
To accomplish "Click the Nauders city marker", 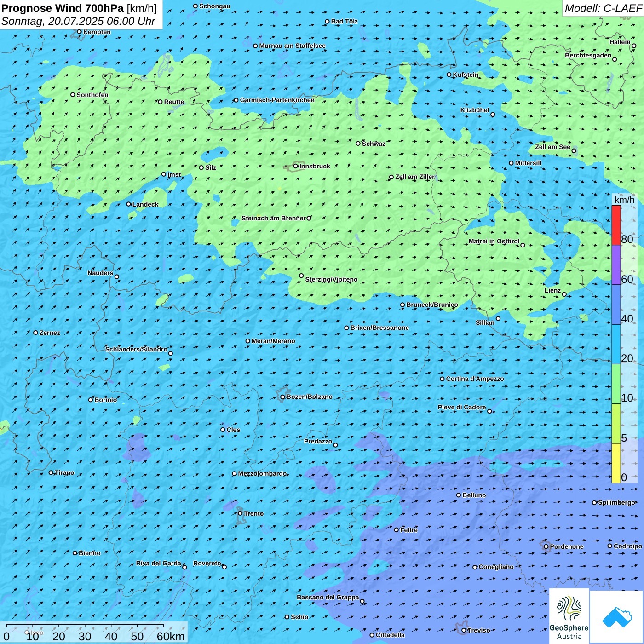I will pos(117,277).
